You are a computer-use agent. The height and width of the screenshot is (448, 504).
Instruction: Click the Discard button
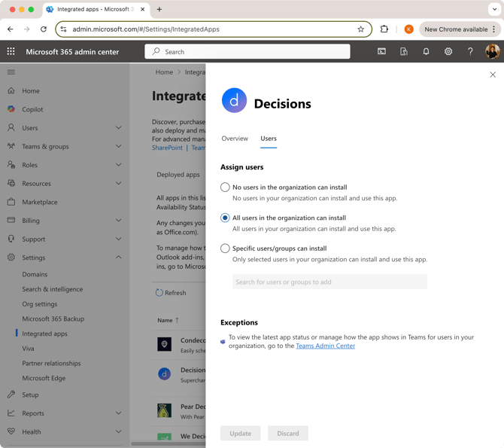(288, 433)
